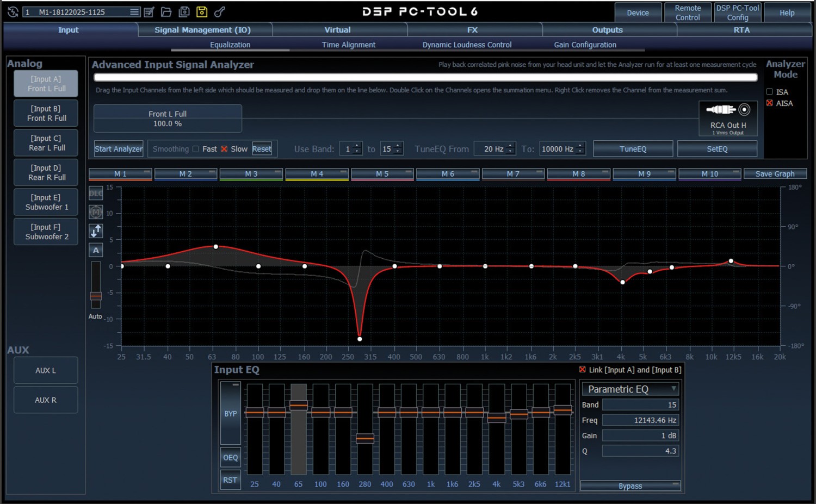This screenshot has width=816, height=504.
Task: Increase the Use Band end value stepper
Action: (398, 146)
